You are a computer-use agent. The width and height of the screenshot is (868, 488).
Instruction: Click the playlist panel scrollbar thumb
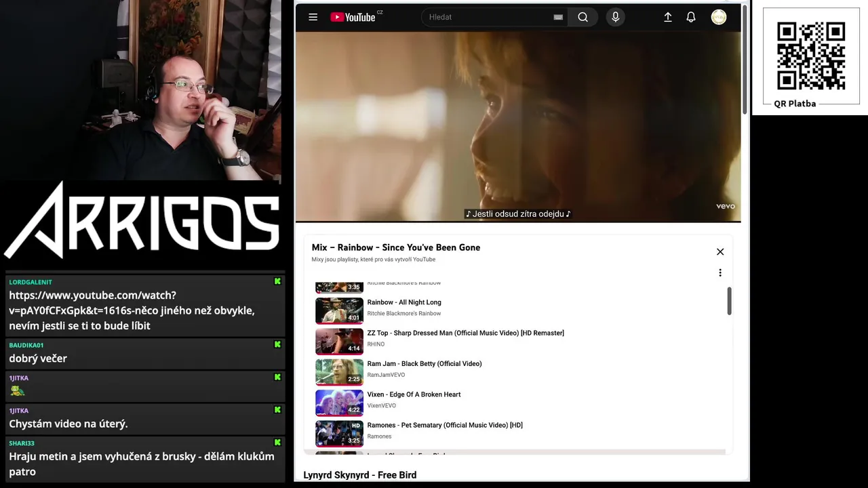(729, 301)
